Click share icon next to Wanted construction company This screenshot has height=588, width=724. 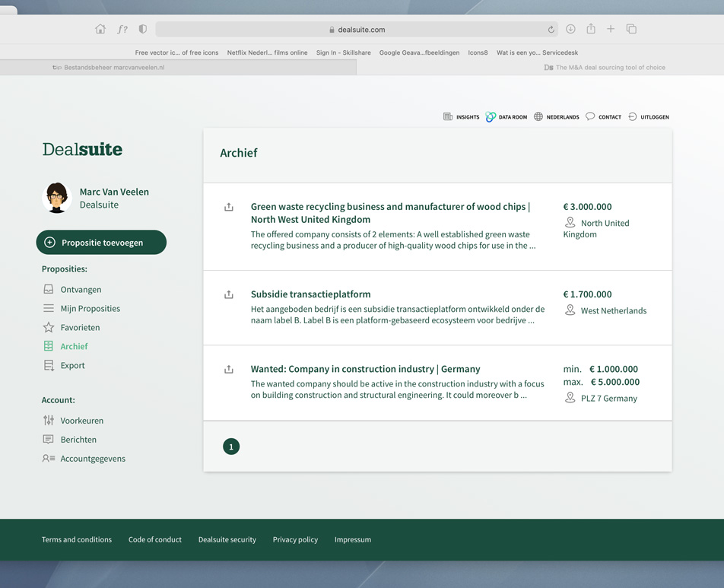229,370
